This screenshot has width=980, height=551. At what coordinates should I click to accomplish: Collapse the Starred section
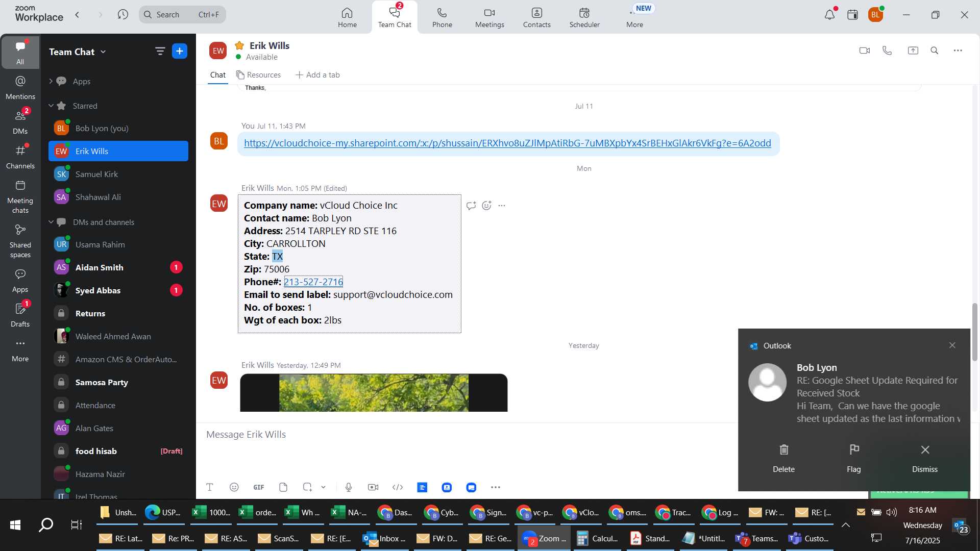(x=51, y=106)
